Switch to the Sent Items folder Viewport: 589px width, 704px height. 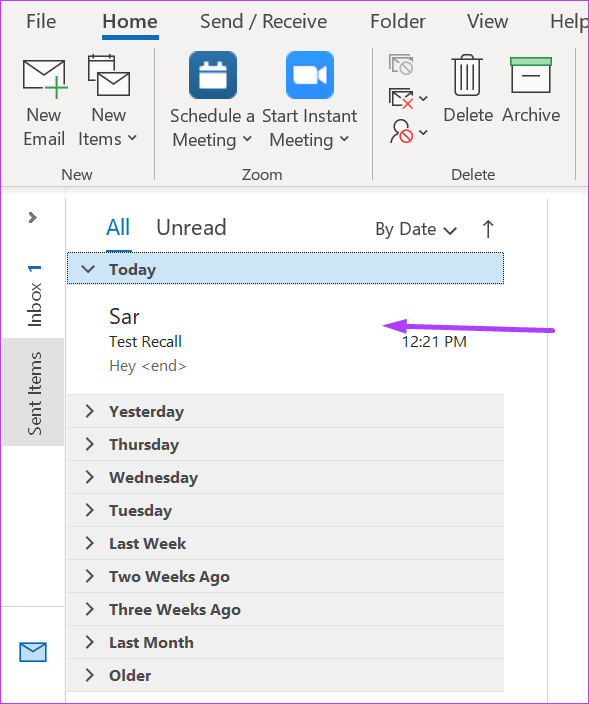point(34,393)
